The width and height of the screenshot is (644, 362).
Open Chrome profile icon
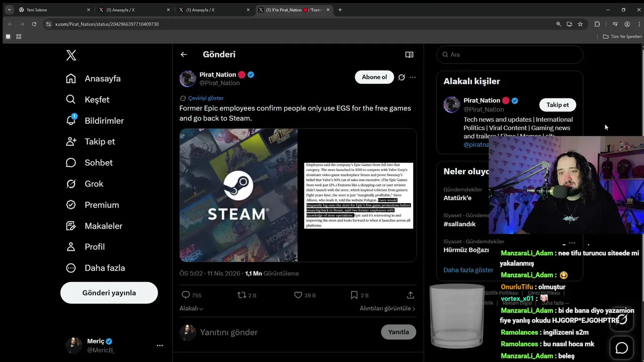pyautogui.click(x=627, y=24)
